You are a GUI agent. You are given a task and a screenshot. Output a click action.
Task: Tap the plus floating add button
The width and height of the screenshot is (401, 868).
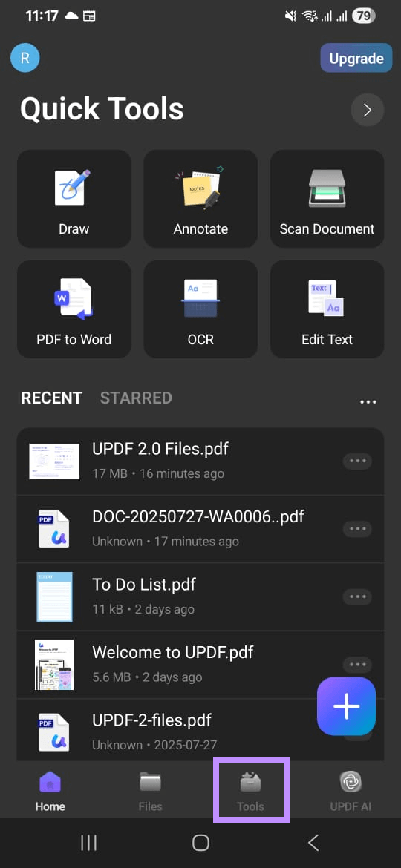pos(346,706)
